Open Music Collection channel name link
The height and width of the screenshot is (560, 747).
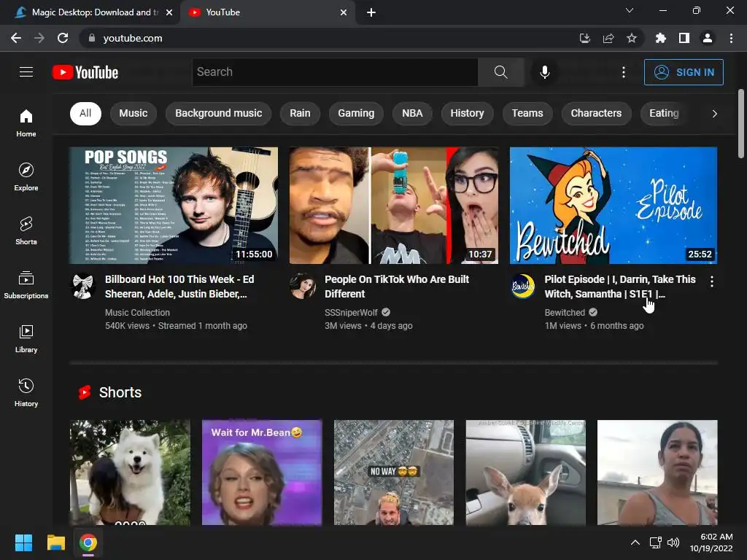[x=137, y=312]
